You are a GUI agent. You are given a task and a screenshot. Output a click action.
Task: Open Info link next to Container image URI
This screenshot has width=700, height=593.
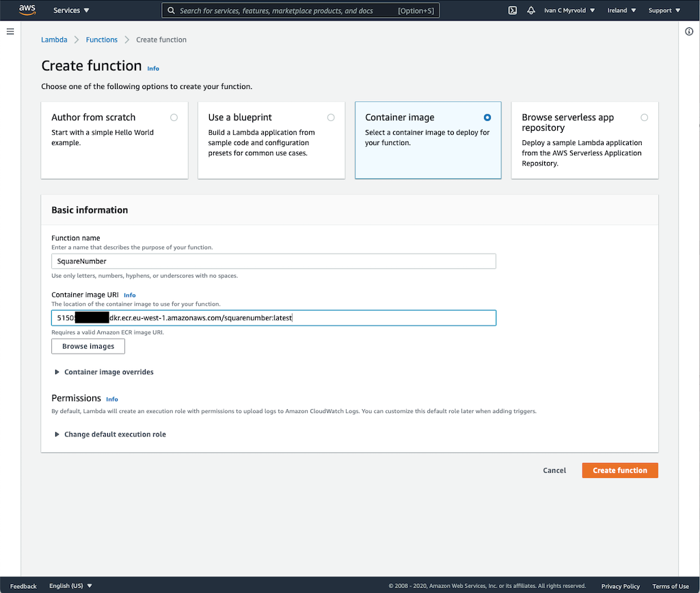point(129,295)
